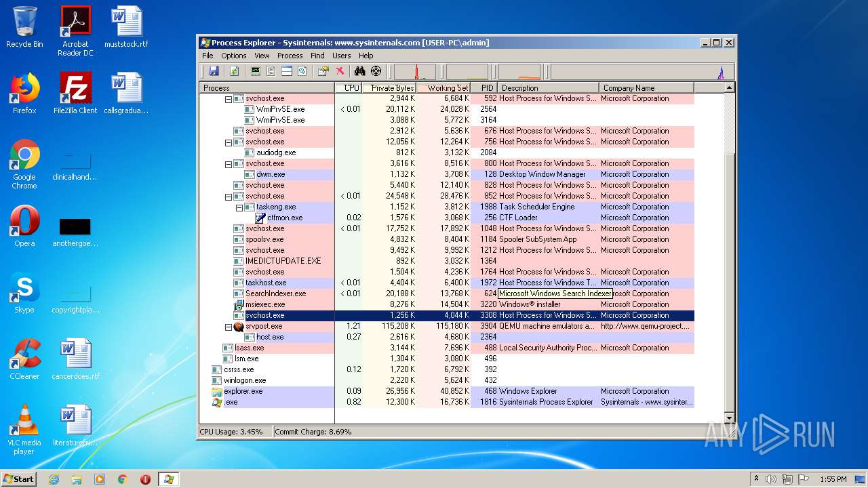Toggle the Show Lower Pane toolbar icon
Screen dimensions: 868x488
pyautogui.click(x=287, y=71)
